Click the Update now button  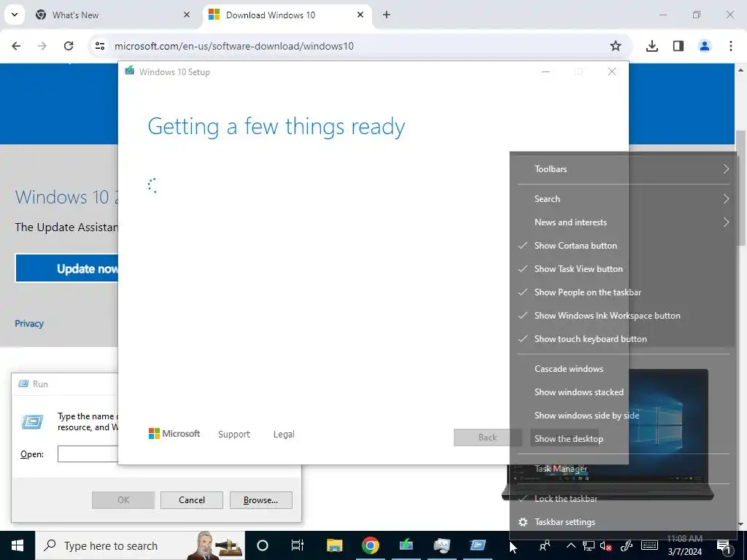tap(66, 268)
